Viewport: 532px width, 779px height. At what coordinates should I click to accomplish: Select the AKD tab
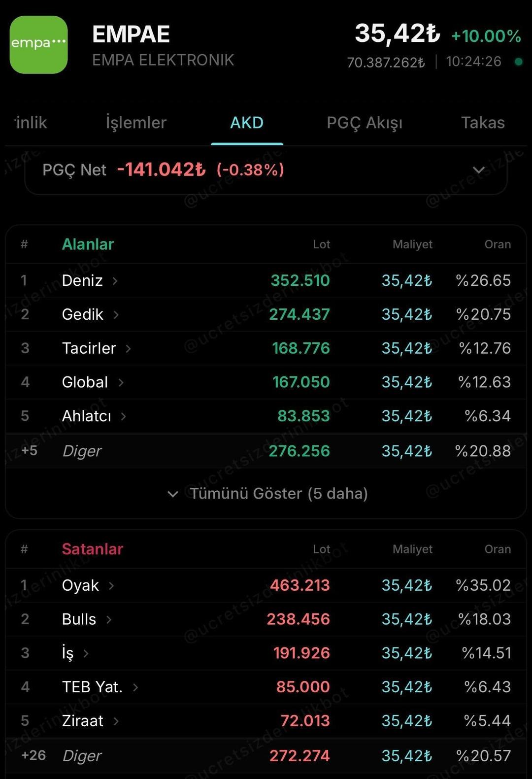pyautogui.click(x=247, y=123)
